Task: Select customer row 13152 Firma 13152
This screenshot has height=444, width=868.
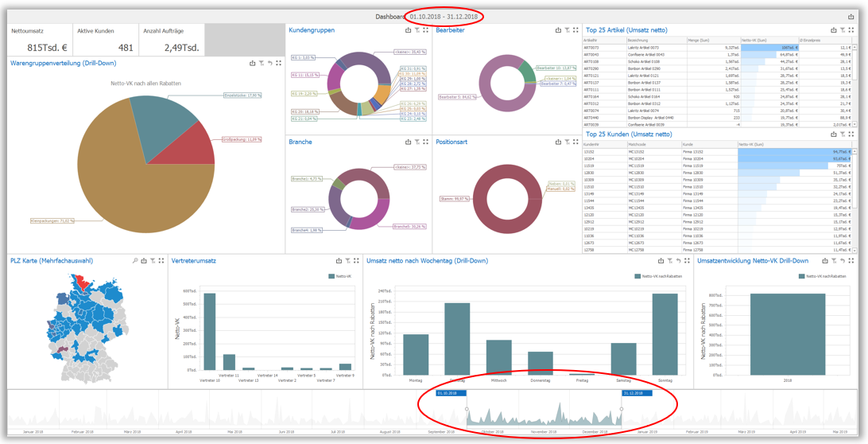Action: click(717, 150)
